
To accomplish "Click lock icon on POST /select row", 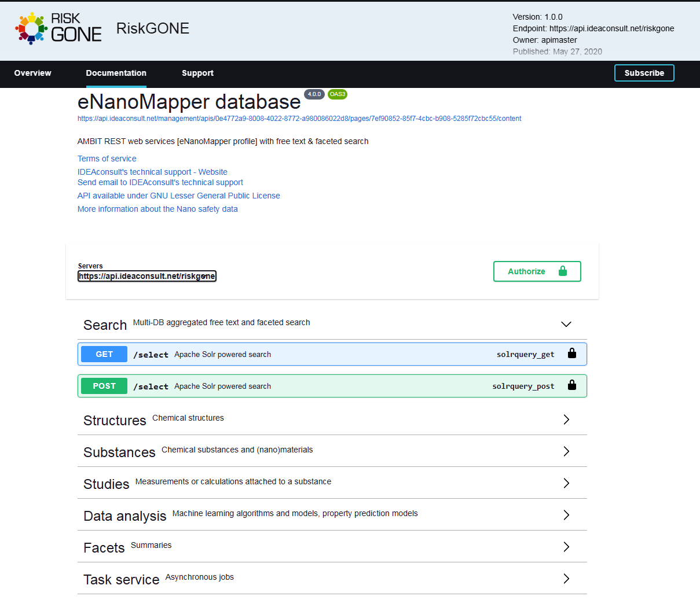I will [x=571, y=385].
